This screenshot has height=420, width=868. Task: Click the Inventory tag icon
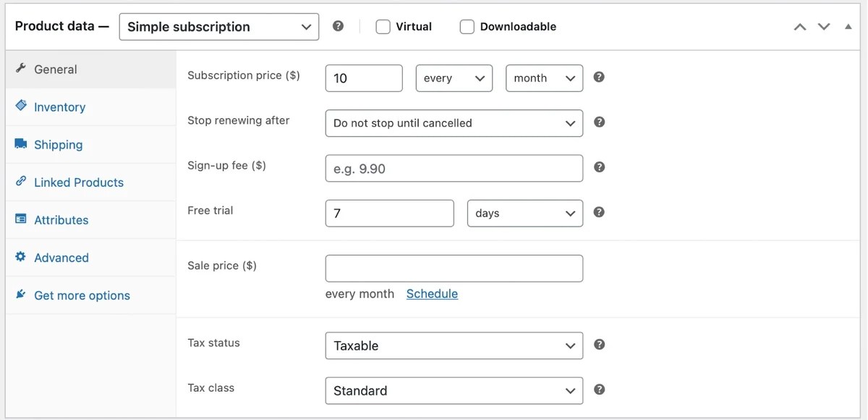tap(21, 106)
